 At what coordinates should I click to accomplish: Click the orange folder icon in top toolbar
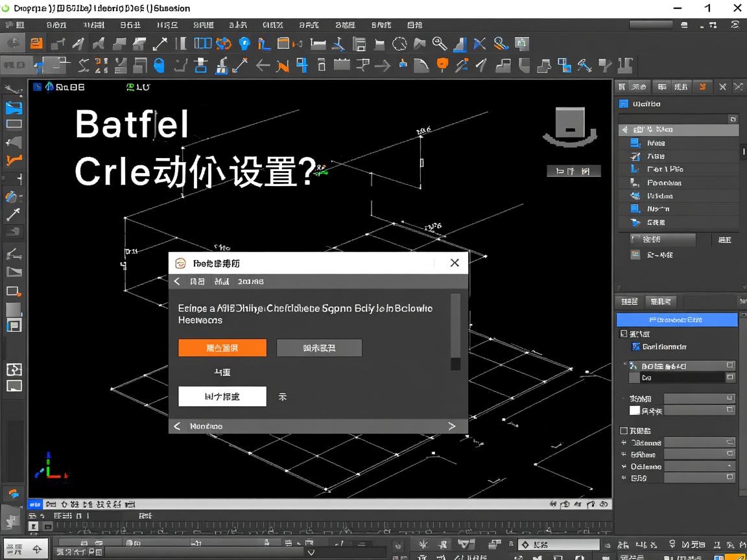(x=37, y=44)
